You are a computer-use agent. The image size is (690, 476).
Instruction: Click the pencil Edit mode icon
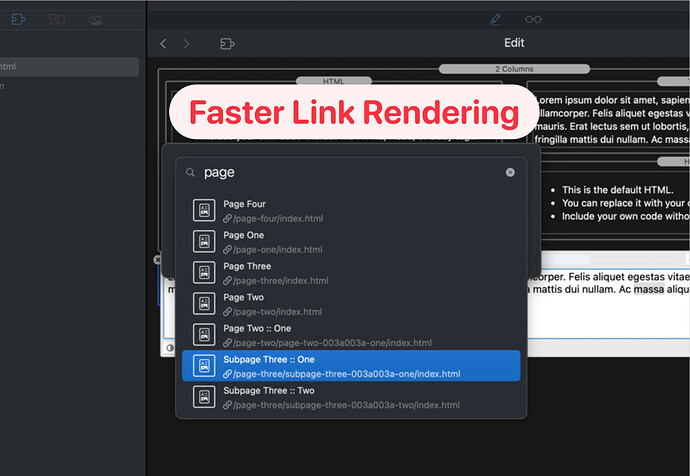point(495,19)
